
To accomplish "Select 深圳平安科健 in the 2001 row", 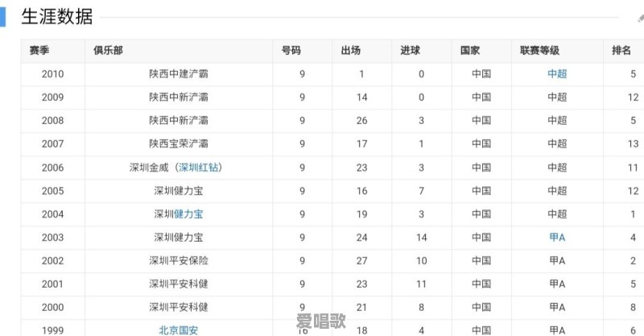I will (179, 284).
